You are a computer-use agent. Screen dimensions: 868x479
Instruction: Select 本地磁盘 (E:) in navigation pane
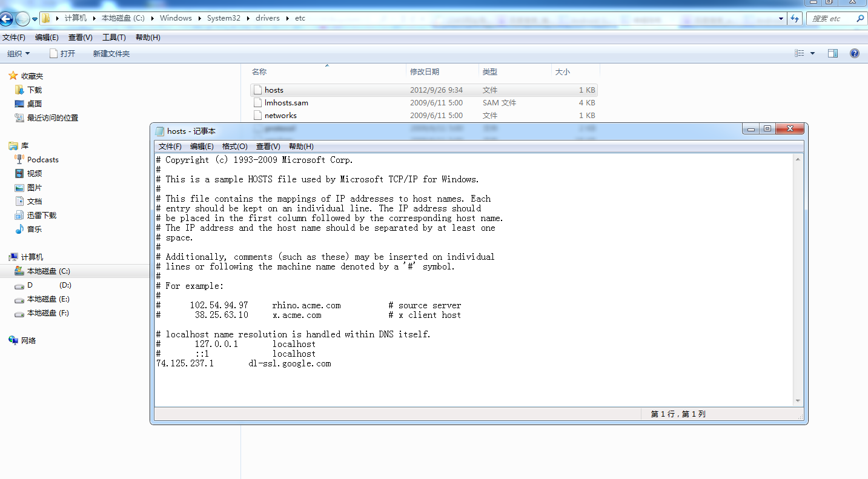[x=48, y=299]
